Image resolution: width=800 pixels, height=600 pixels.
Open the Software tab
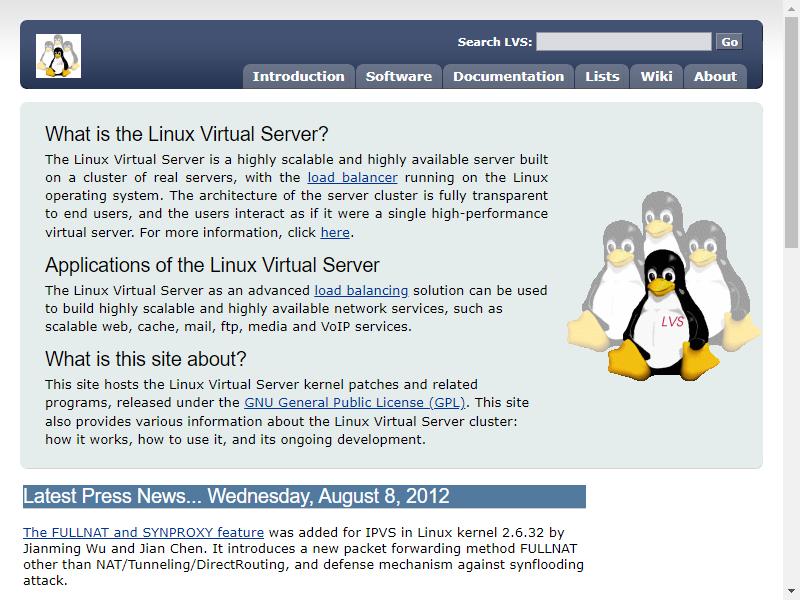tap(398, 77)
